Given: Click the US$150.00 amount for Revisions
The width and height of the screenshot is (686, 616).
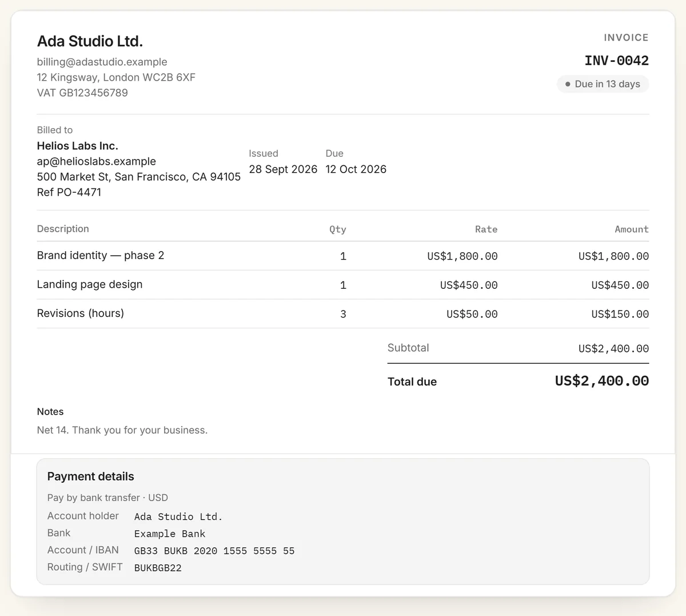Looking at the screenshot, I should click(x=620, y=314).
